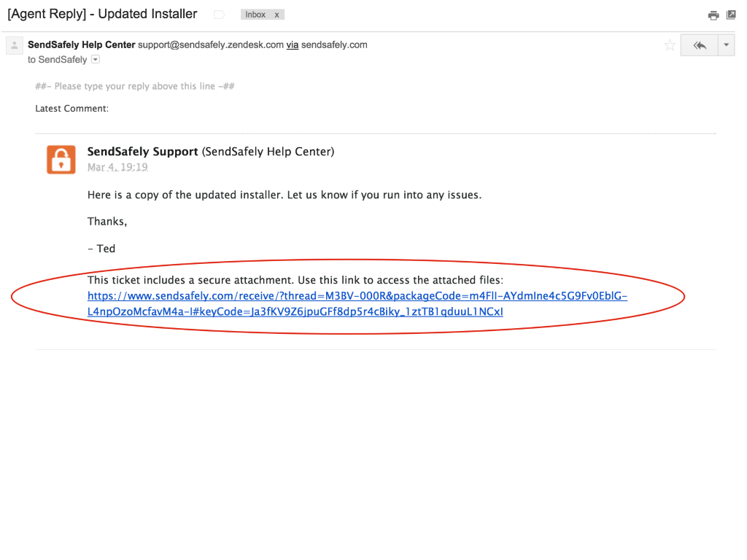This screenshot has height=560, width=747.
Task: Click the support@sendsafely.zendesk.com sender address
Action: click(x=211, y=44)
